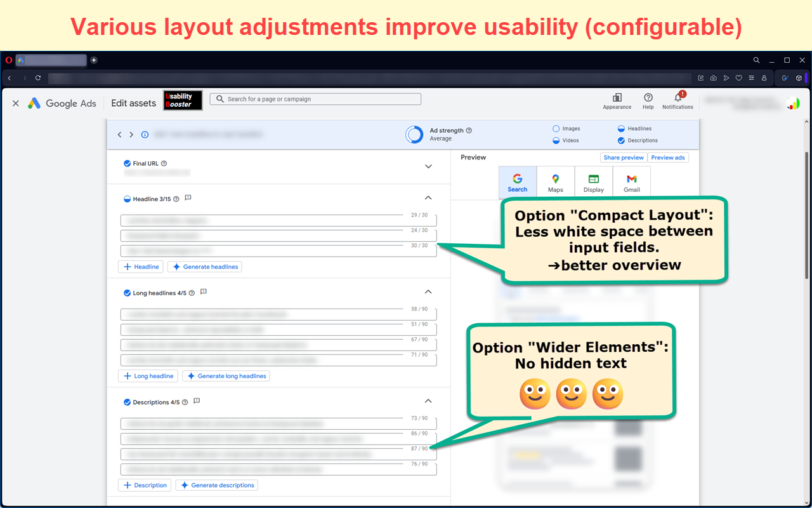This screenshot has width=812, height=508.
Task: Click long headline field showing 58 / 90
Action: (278, 314)
